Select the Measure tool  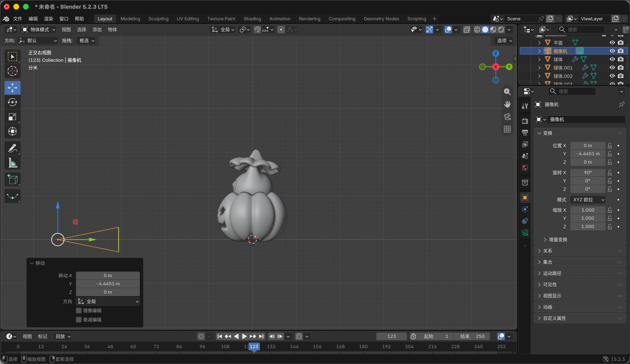12,163
